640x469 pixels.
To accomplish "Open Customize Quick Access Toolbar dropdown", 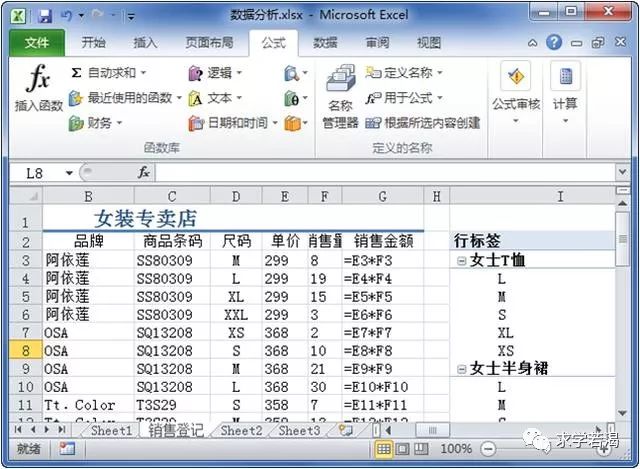I will pyautogui.click(x=131, y=16).
